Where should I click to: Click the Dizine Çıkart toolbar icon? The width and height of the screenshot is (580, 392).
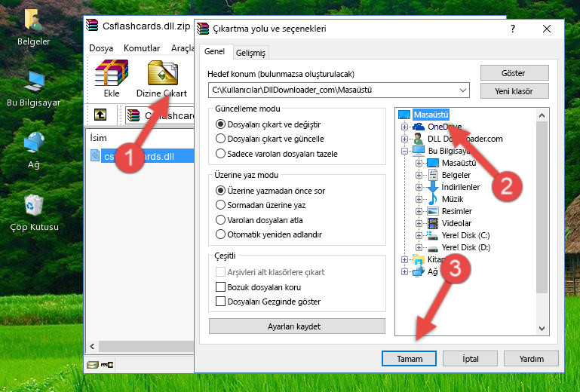point(162,73)
